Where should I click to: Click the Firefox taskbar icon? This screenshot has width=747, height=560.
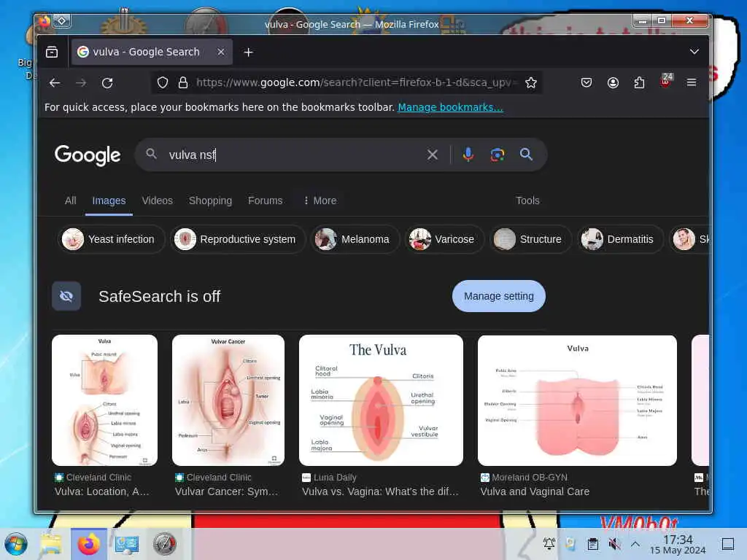point(88,544)
